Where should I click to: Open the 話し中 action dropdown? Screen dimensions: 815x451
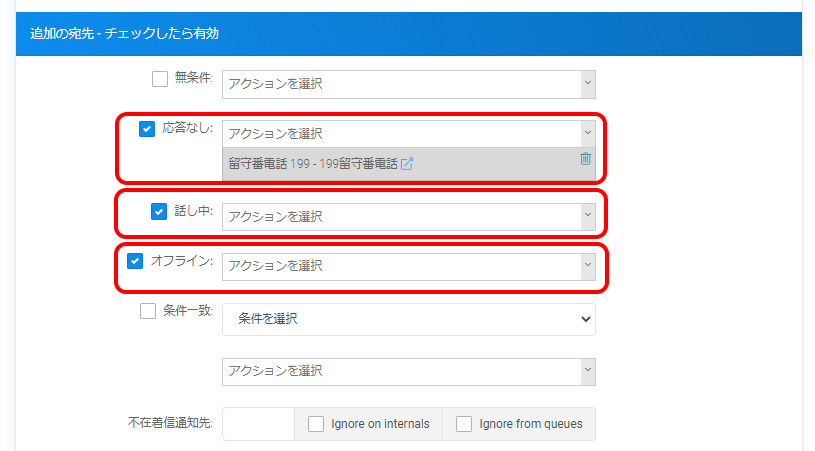click(x=408, y=216)
